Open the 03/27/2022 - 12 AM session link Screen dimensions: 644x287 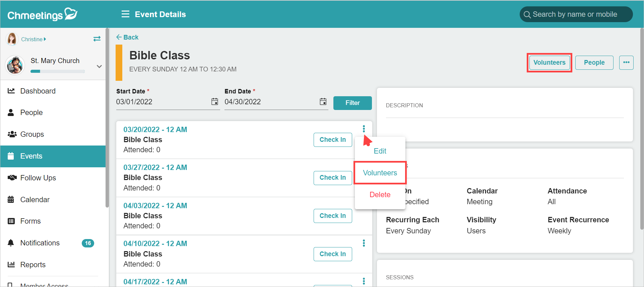point(155,168)
